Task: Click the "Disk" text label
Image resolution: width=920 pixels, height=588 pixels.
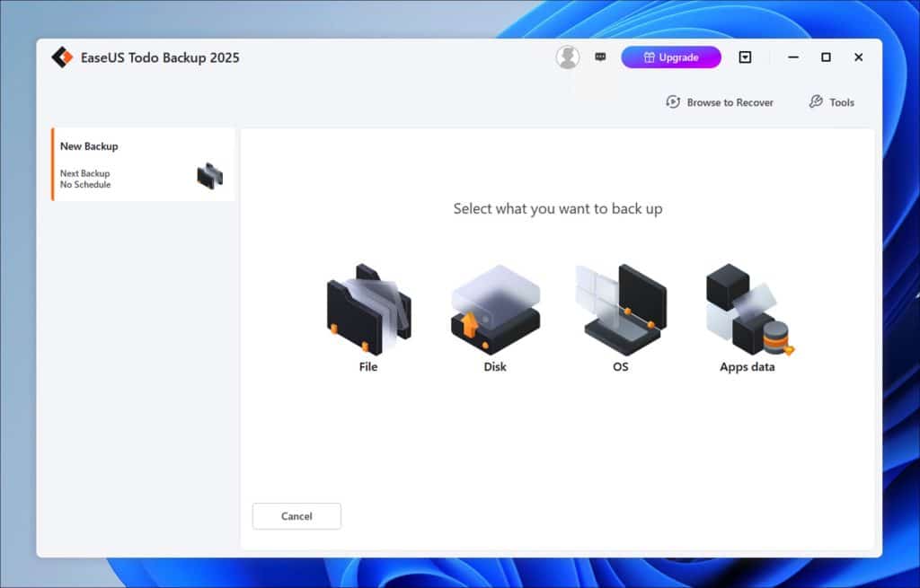Action: click(495, 367)
